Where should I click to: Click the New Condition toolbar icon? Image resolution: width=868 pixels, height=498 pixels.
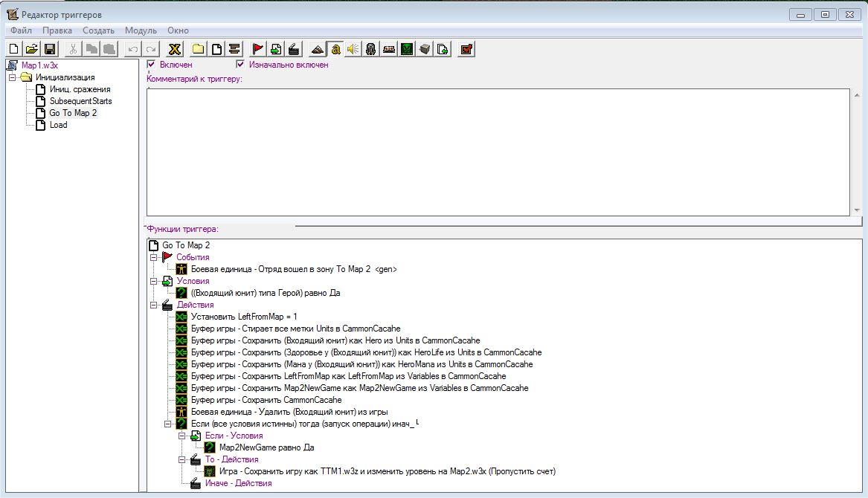(x=276, y=49)
